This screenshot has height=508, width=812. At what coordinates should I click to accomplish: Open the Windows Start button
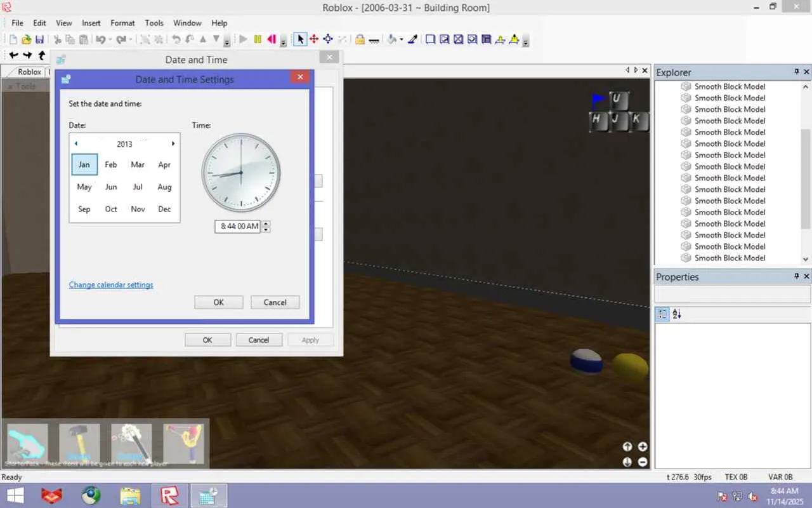tap(15, 495)
